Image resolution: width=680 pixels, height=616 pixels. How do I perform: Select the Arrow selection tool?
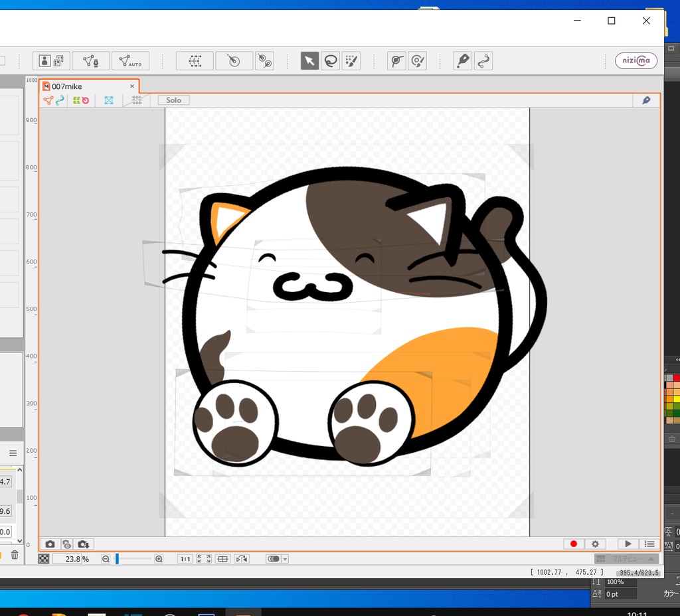[x=309, y=60]
